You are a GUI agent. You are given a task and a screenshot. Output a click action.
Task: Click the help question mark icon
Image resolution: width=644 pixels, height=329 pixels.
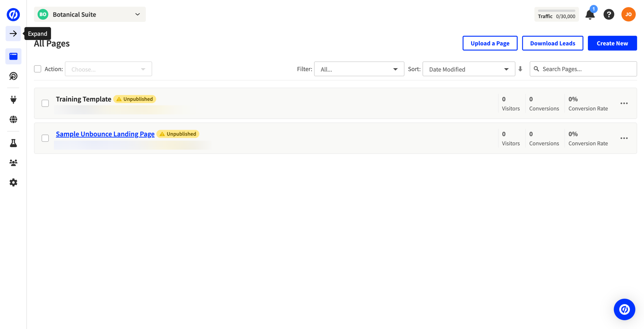coord(609,15)
